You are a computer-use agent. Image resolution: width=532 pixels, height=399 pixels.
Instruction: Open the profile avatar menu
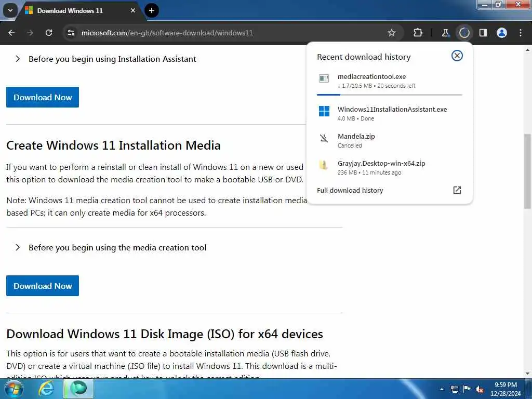point(502,33)
